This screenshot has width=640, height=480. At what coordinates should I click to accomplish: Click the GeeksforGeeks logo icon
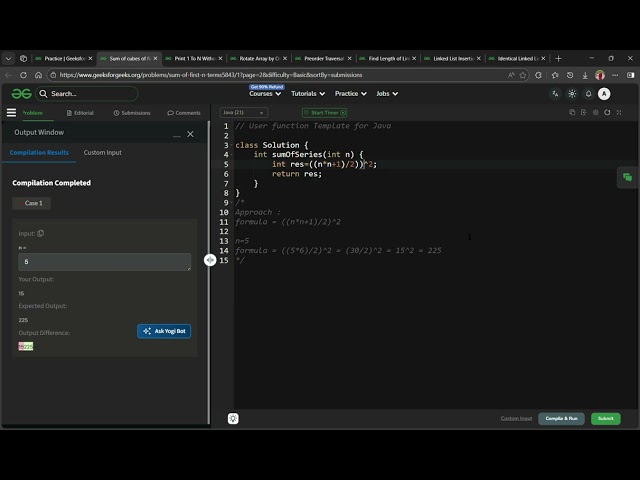tap(22, 94)
